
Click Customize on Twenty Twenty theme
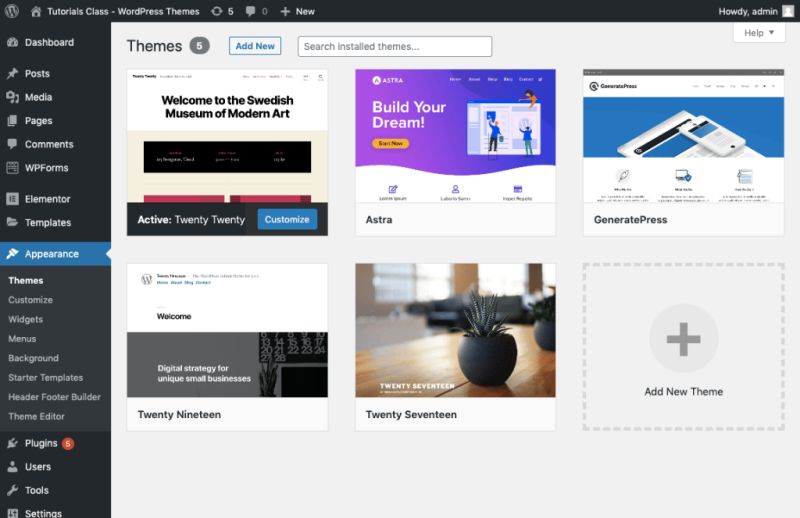[x=287, y=219]
